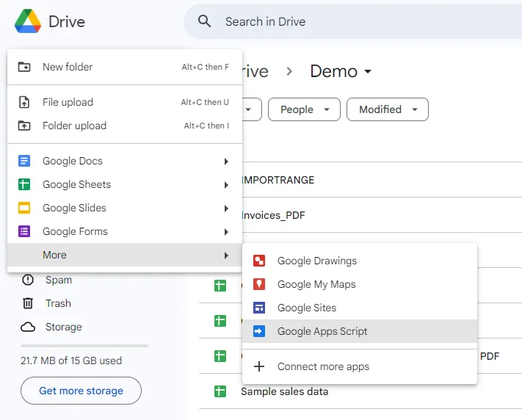Open the Modified filter dropdown

387,109
